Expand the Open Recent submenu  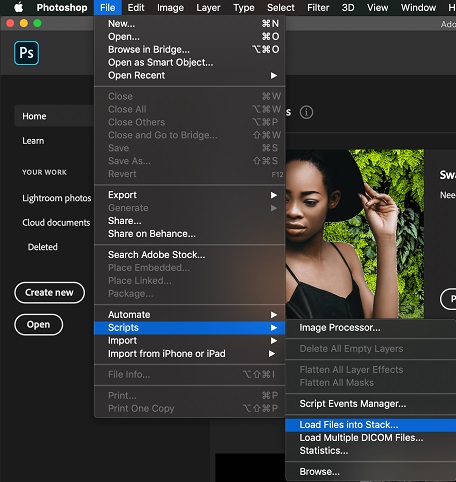(x=190, y=75)
